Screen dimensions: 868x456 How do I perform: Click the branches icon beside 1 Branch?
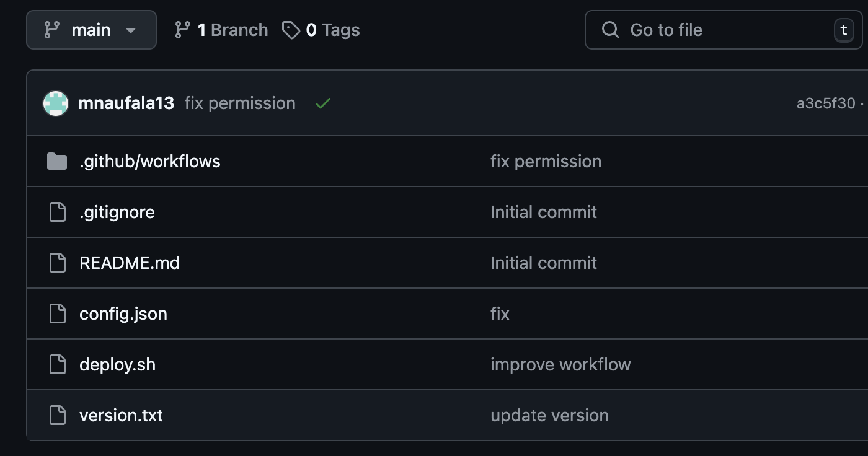point(183,30)
